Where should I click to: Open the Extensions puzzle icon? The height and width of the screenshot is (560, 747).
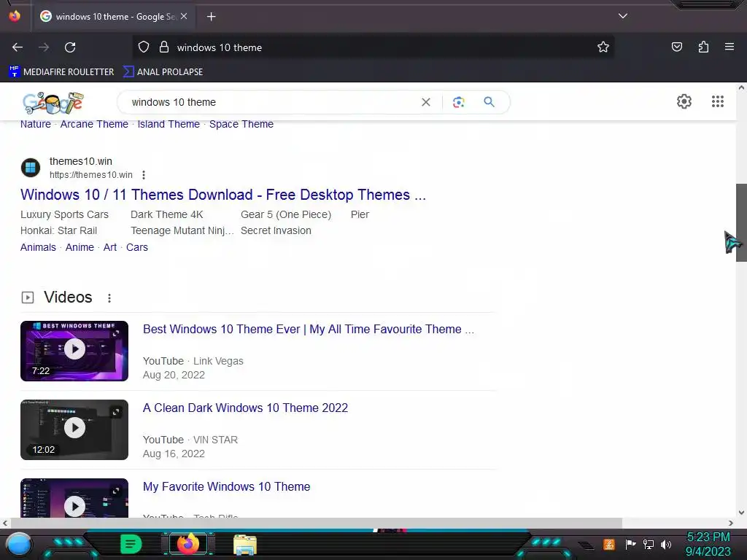coord(703,47)
